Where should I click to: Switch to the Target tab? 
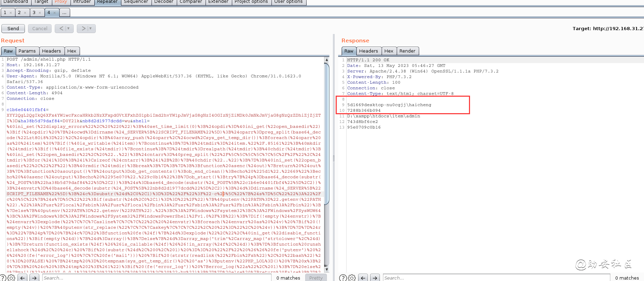pyautogui.click(x=41, y=2)
